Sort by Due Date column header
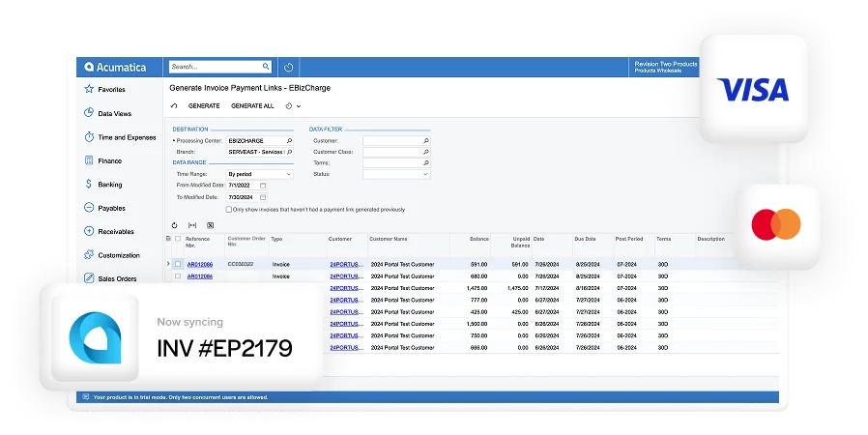This screenshot has width=868, height=435. pos(585,239)
